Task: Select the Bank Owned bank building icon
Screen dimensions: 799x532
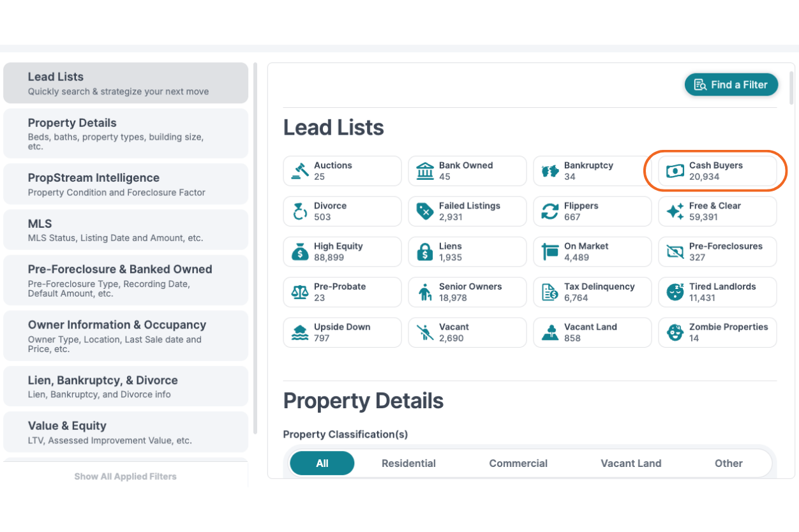Action: coord(426,170)
